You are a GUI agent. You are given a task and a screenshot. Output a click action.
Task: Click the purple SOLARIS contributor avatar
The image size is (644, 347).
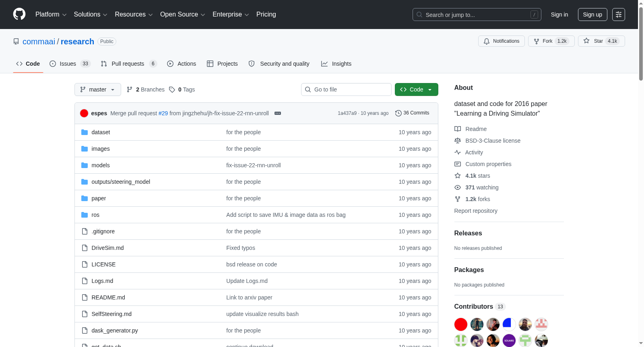coord(509,341)
